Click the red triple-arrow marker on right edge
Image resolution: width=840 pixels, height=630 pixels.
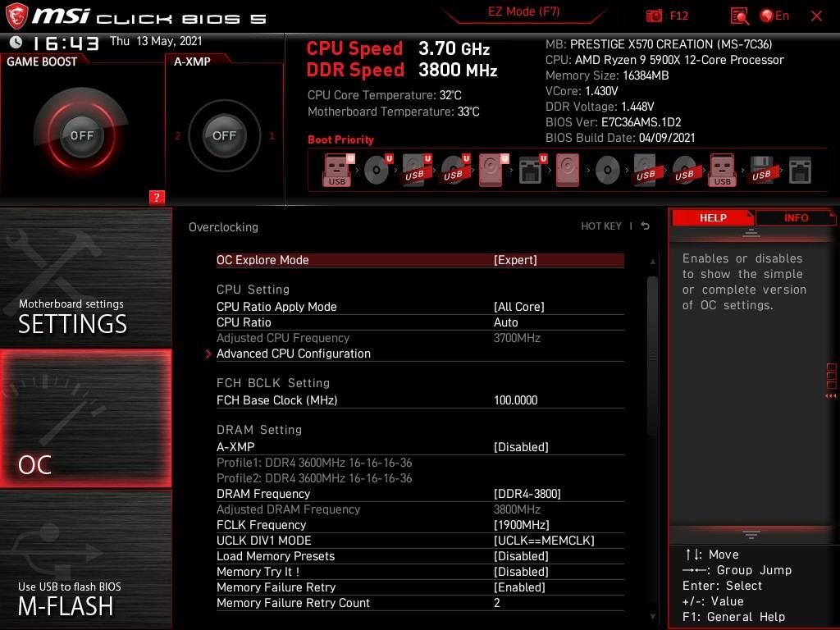[x=831, y=396]
